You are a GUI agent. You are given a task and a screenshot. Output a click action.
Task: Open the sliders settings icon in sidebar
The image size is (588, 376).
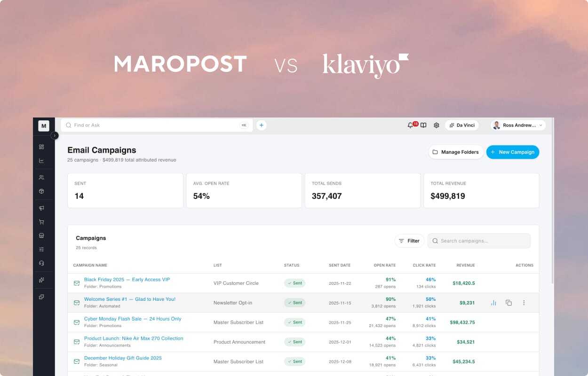pos(41,249)
